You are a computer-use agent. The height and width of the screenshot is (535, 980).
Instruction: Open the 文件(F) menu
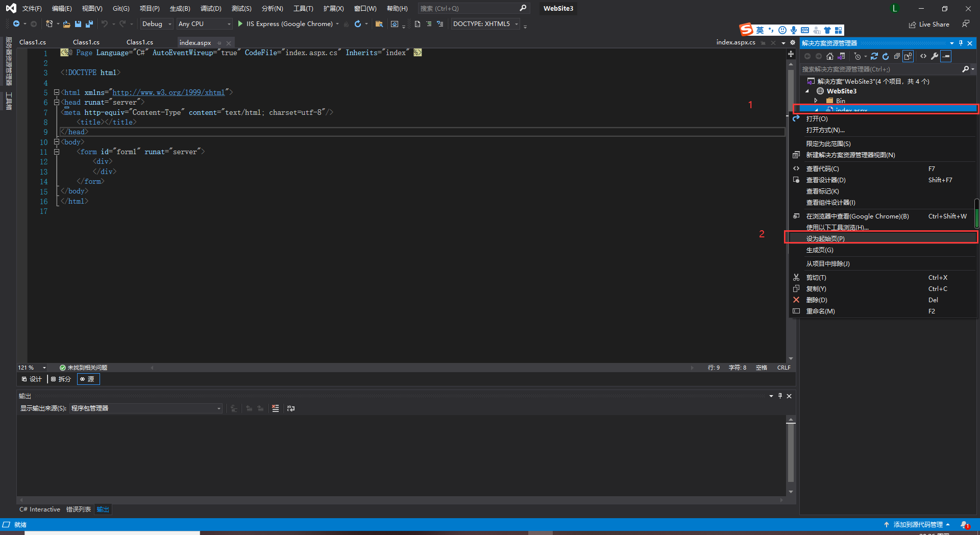(x=32, y=9)
